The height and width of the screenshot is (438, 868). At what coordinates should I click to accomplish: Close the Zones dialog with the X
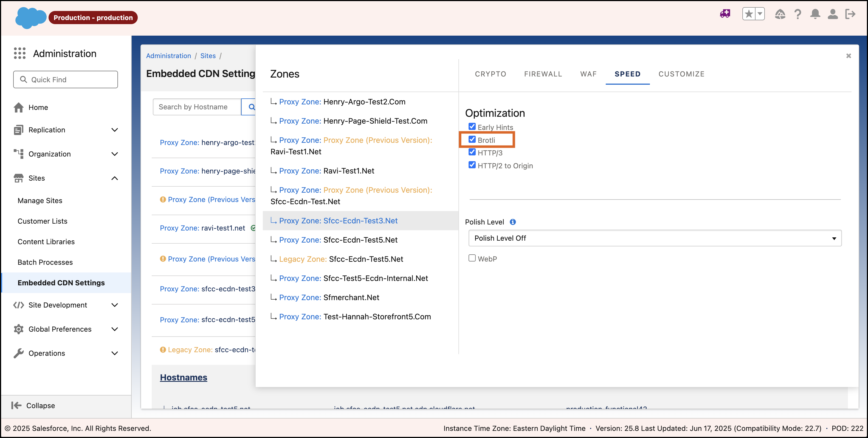pyautogui.click(x=849, y=56)
